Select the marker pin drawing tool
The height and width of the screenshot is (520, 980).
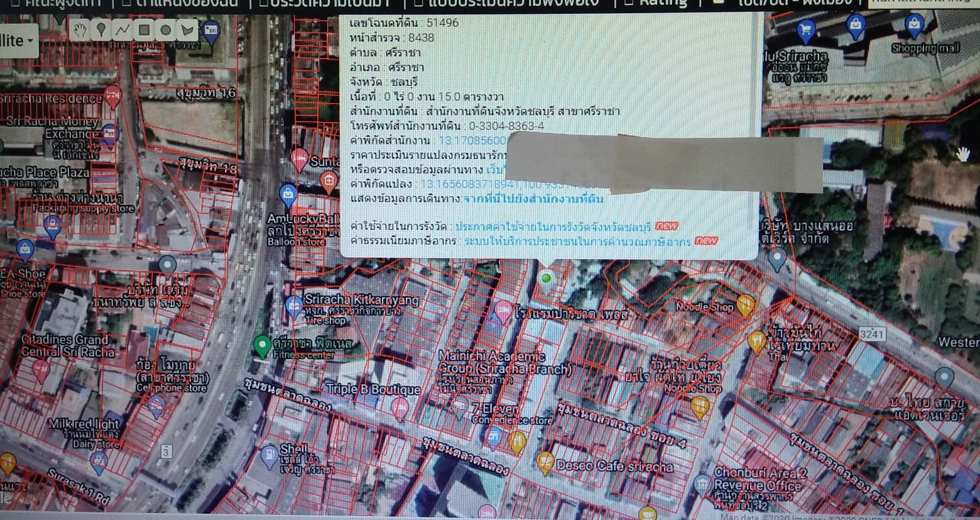101,30
